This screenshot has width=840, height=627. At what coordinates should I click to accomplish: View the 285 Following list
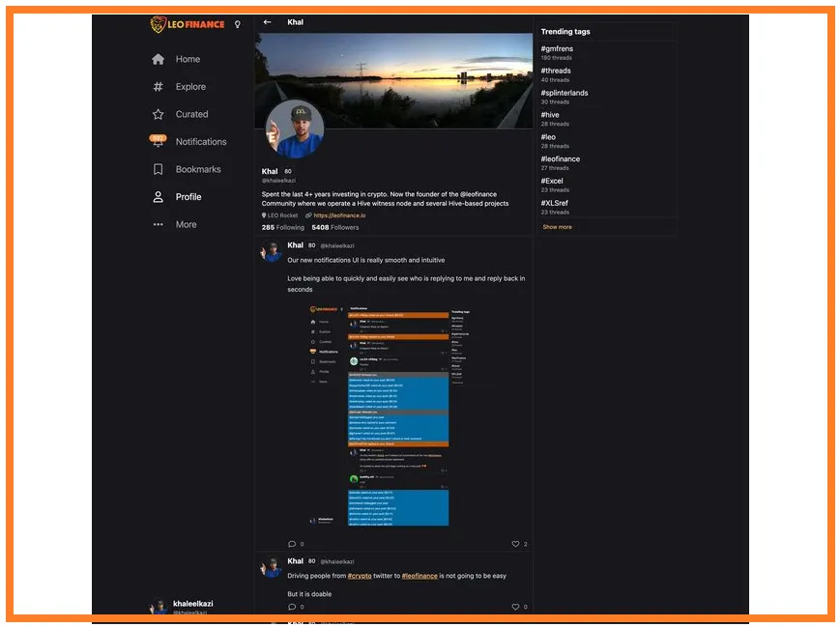pyautogui.click(x=283, y=227)
